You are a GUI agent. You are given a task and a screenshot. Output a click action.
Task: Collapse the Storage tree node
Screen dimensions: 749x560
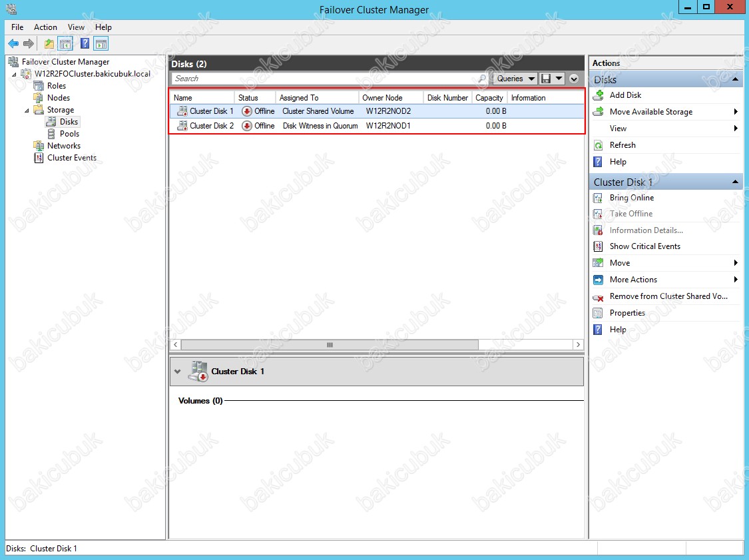[27, 111]
